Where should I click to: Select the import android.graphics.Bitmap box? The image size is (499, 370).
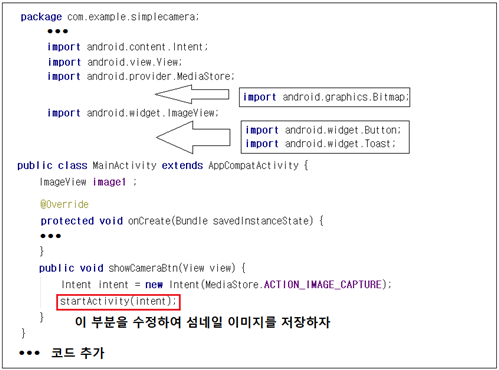[325, 97]
